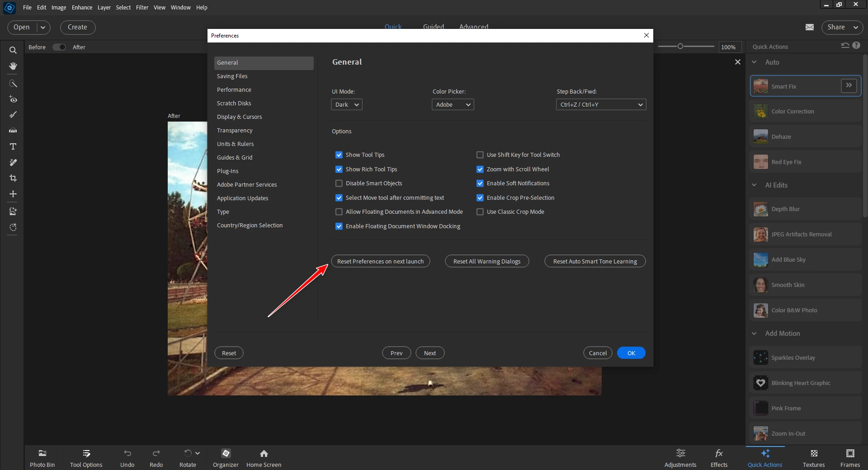Select the Crop tool
The height and width of the screenshot is (470, 868).
13,178
